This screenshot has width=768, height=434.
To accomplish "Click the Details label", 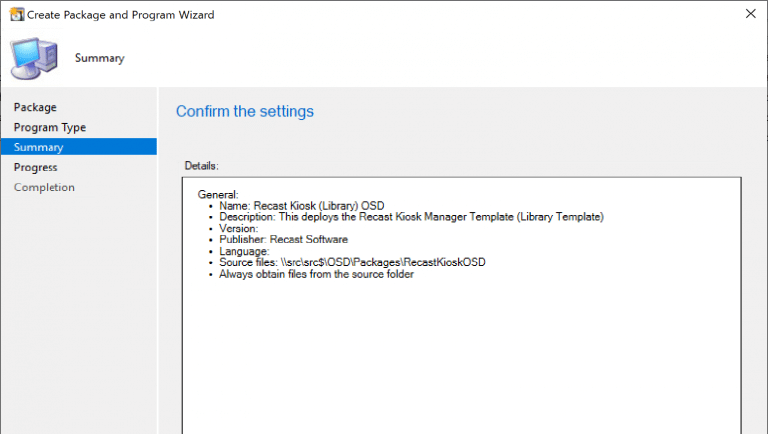I will click(201, 165).
